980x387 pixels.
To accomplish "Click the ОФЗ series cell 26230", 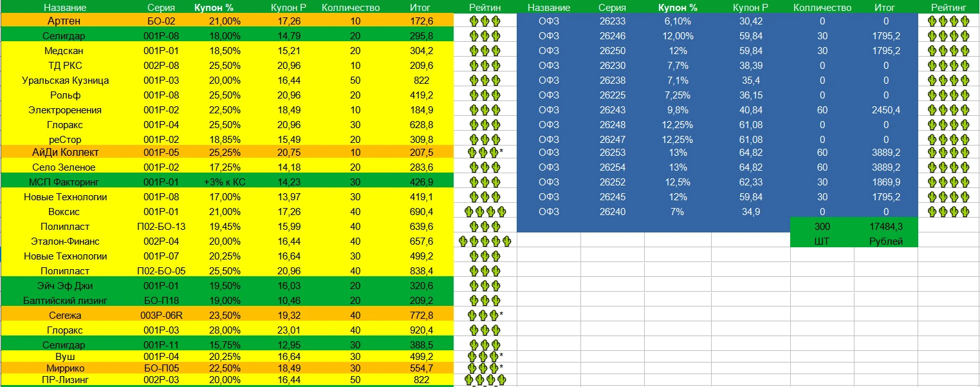I will coord(613,66).
